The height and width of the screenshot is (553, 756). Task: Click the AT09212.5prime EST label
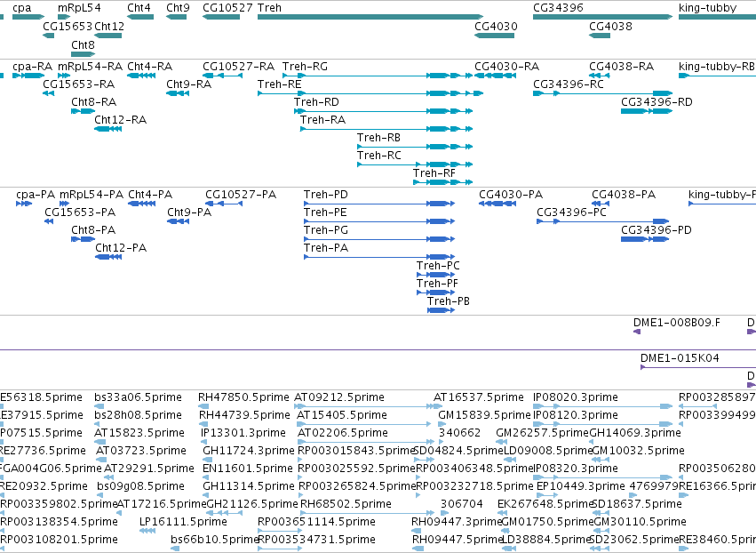339,397
